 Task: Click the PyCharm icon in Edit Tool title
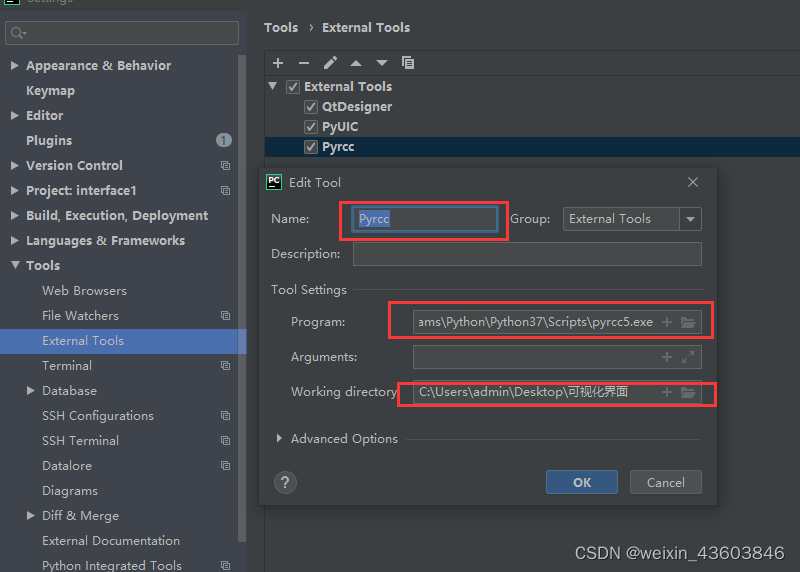click(274, 182)
